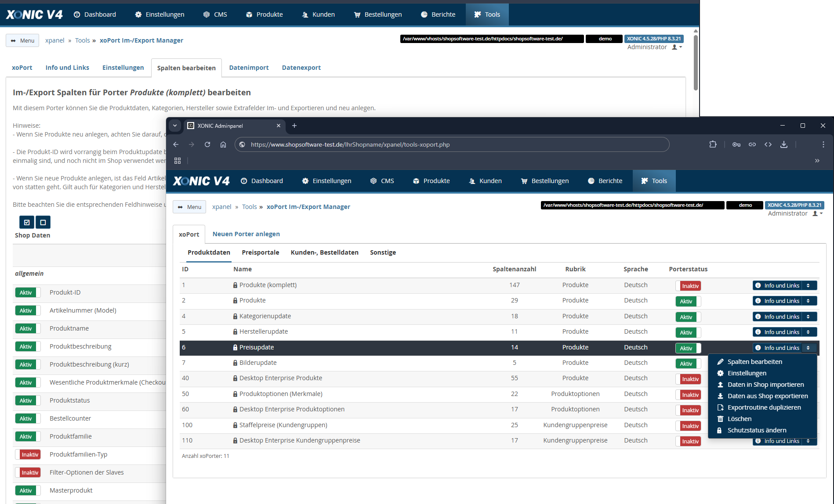Viewport: 834px width, 504px height.
Task: Open the Neuen Porter anlegen tab
Action: (x=246, y=234)
